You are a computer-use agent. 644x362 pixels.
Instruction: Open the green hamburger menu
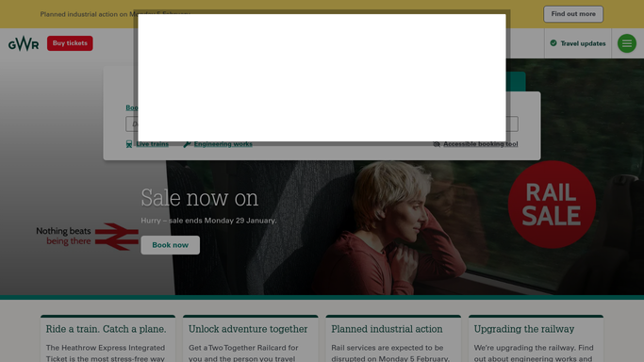point(627,43)
